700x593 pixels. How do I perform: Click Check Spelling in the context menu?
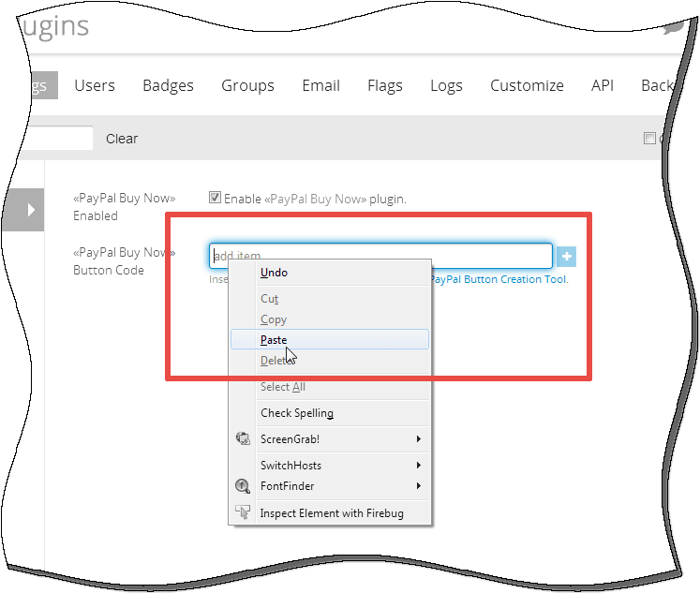[x=330, y=413]
